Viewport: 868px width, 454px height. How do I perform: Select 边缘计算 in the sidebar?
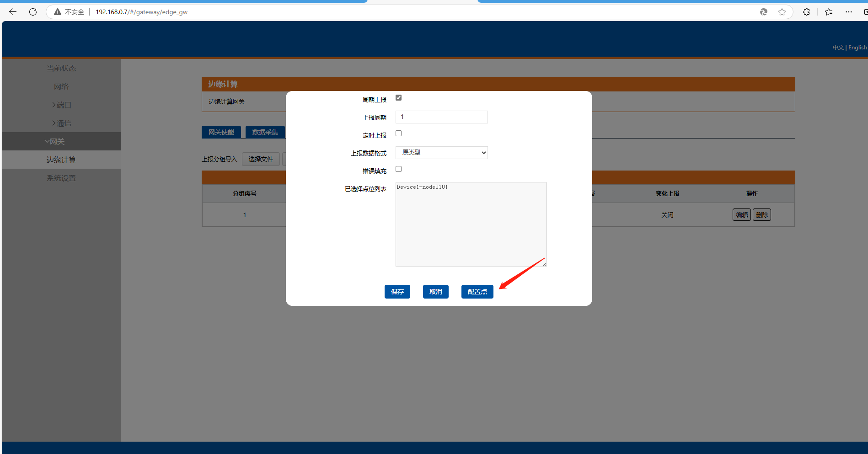[61, 160]
